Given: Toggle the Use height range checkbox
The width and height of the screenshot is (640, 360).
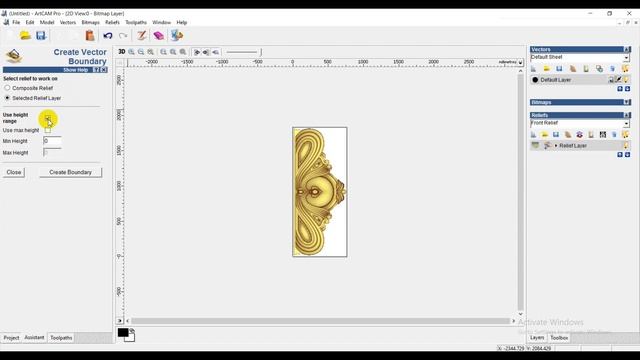Looking at the screenshot, I should (48, 119).
